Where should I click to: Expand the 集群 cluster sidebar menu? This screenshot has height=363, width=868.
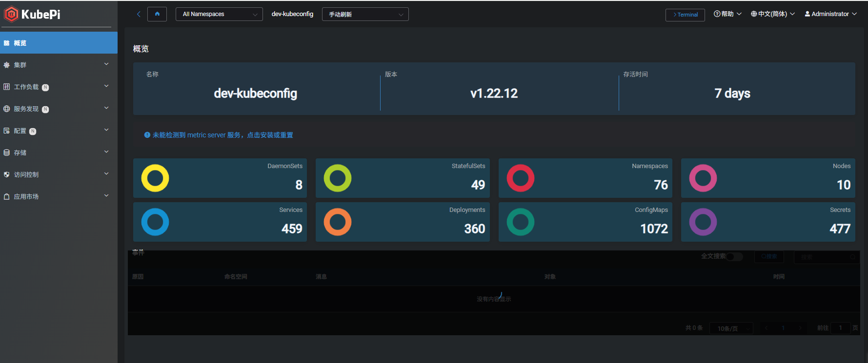point(59,65)
